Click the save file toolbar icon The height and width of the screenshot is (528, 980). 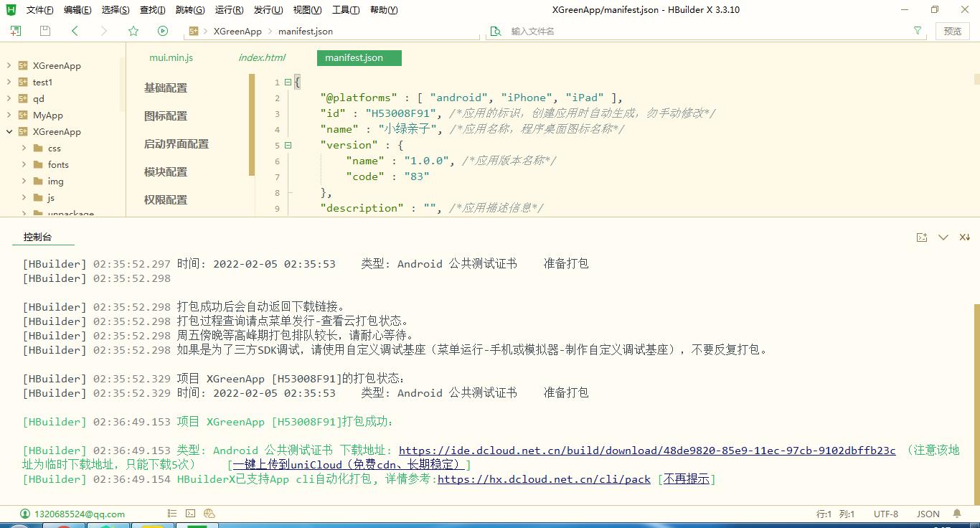point(45,31)
